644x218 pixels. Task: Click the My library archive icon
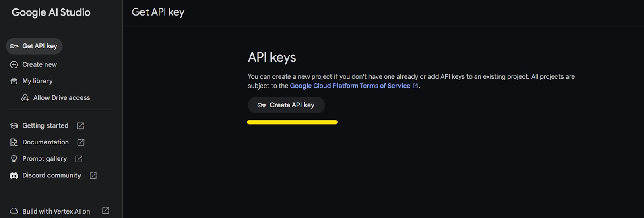pyautogui.click(x=14, y=81)
